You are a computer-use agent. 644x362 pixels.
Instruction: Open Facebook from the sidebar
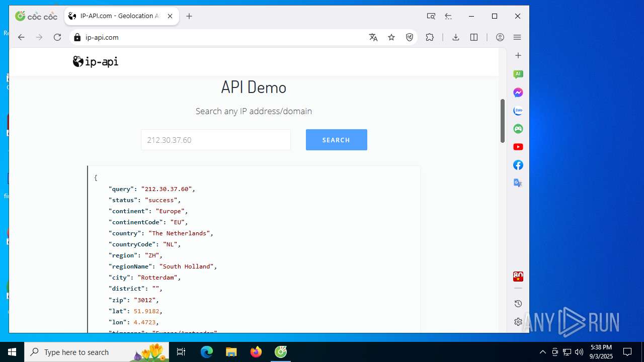[518, 165]
